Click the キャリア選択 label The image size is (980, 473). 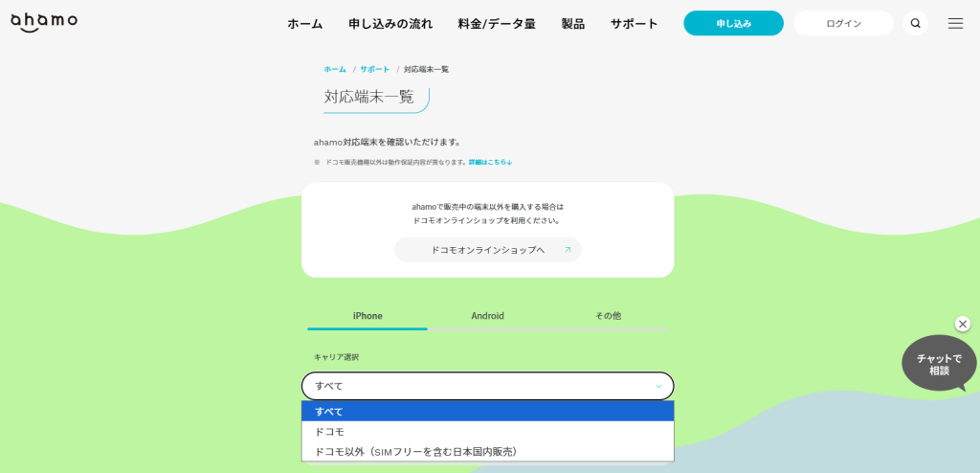[336, 357]
